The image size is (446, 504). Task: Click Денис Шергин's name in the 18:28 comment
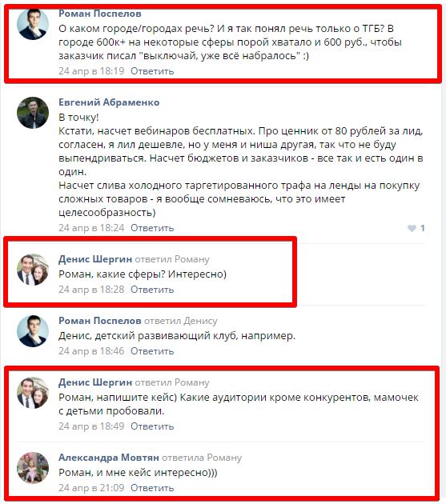tap(95, 259)
